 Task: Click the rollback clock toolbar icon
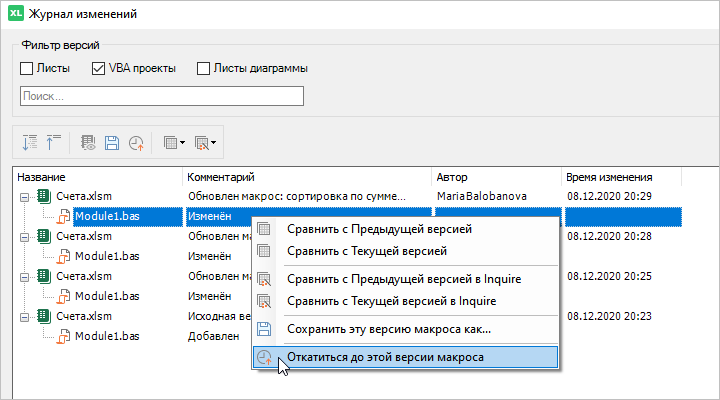(136, 143)
